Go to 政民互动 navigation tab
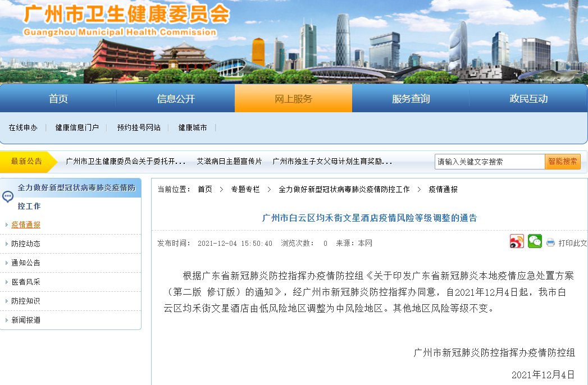Image resolution: width=588 pixels, height=385 pixels. [x=528, y=99]
